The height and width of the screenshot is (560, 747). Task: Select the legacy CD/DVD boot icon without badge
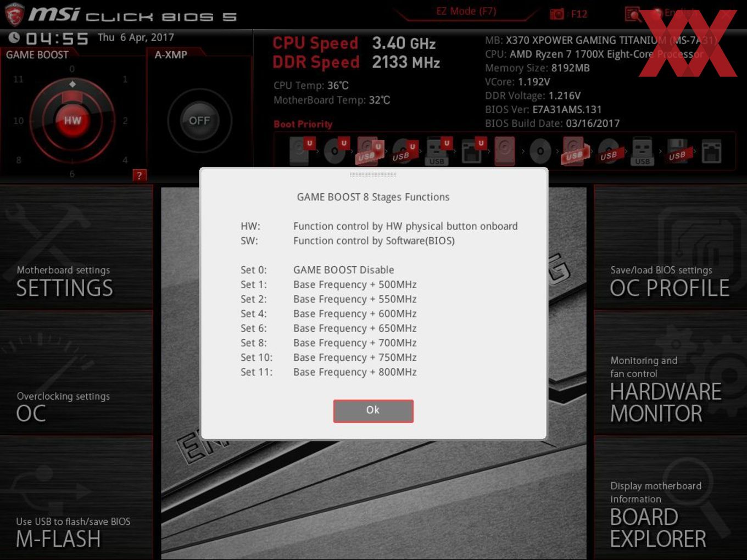tap(540, 151)
